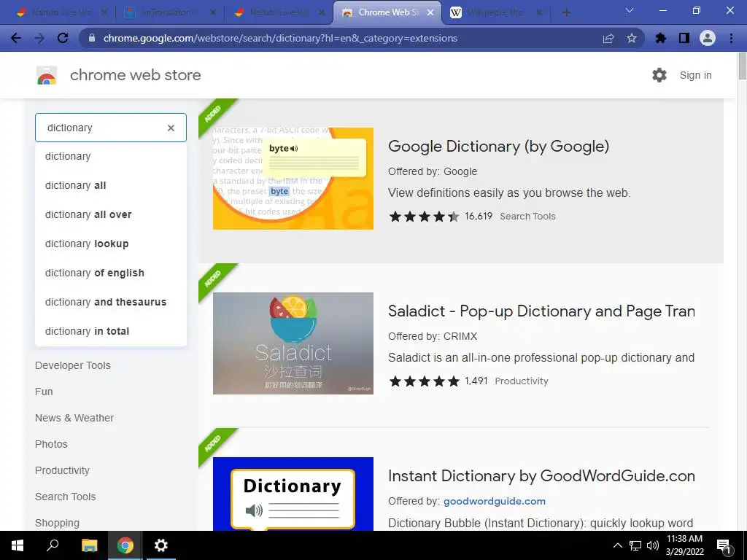Share this page via the share icon

coord(608,38)
